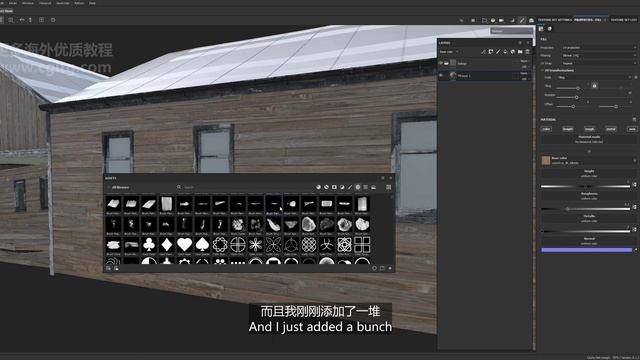
Task: Toggle the nrm channel button in Material
Action: click(632, 129)
